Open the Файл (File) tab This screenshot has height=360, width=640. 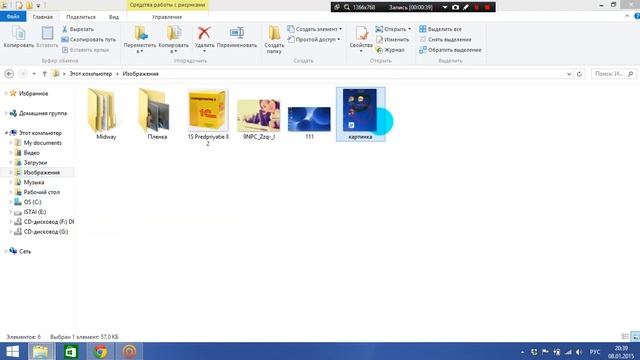tap(13, 17)
